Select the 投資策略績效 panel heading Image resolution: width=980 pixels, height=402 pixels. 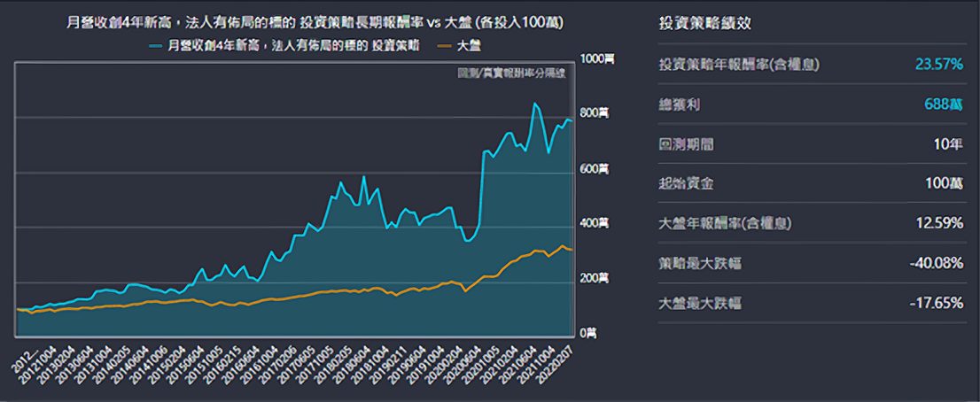705,23
